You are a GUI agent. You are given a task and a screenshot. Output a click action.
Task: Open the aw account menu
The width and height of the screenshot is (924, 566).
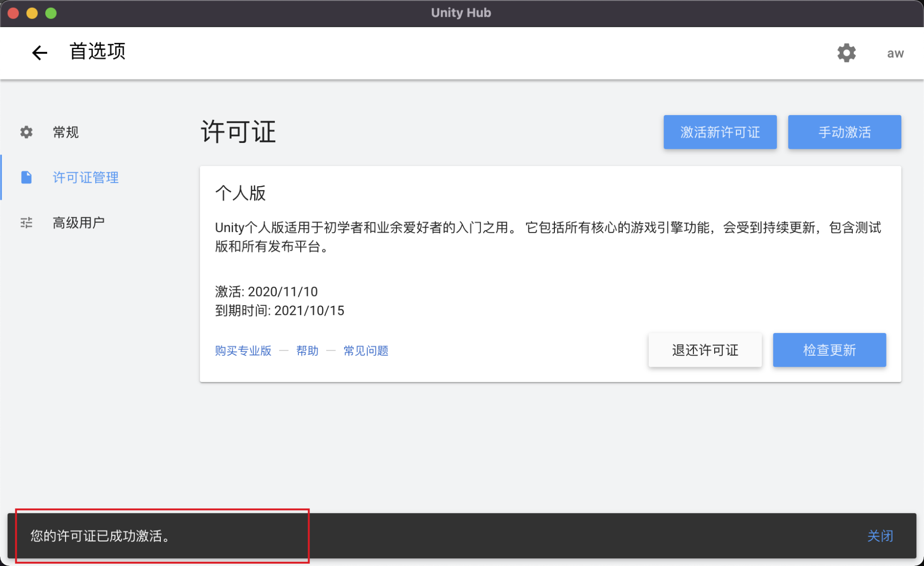click(x=895, y=53)
